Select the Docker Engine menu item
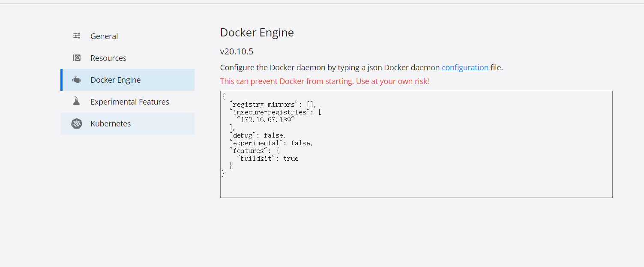The width and height of the screenshot is (644, 267). click(x=127, y=80)
